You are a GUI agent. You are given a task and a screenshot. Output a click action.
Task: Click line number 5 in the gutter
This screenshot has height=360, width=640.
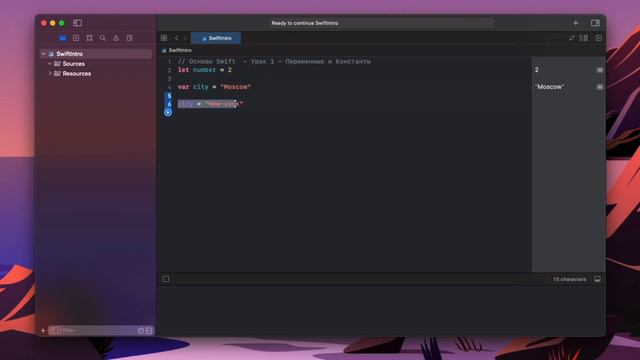169,96
